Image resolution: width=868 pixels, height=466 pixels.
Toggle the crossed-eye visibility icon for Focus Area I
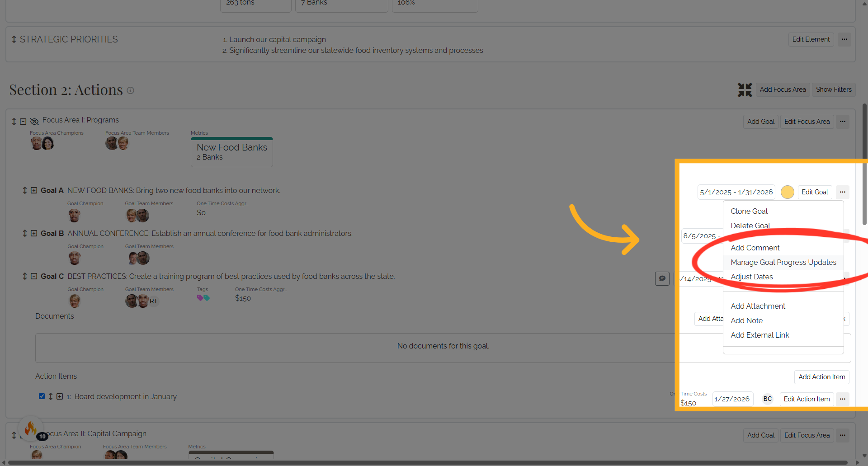click(34, 121)
